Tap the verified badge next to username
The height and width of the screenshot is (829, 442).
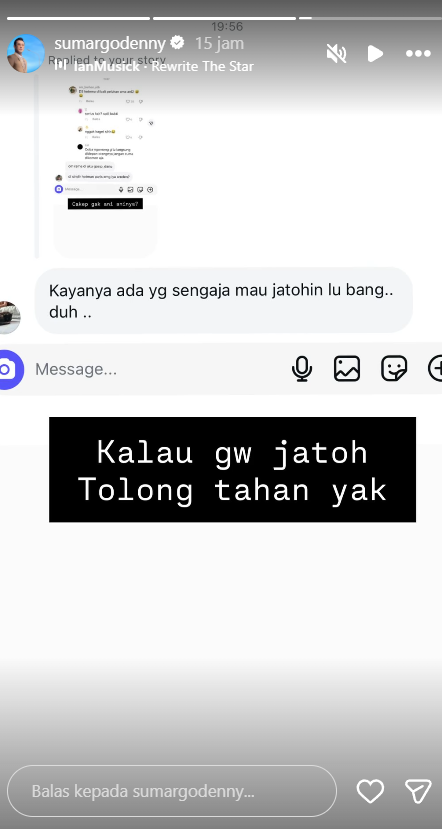tap(178, 43)
